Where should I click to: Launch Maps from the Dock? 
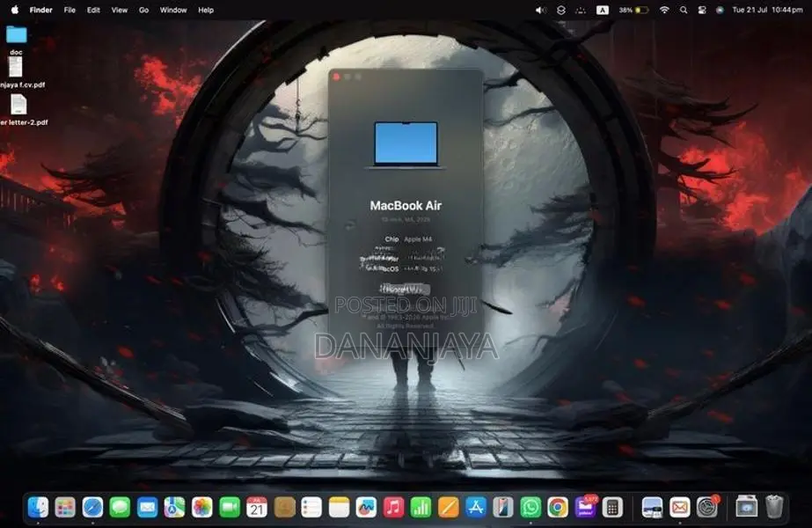pos(174,507)
